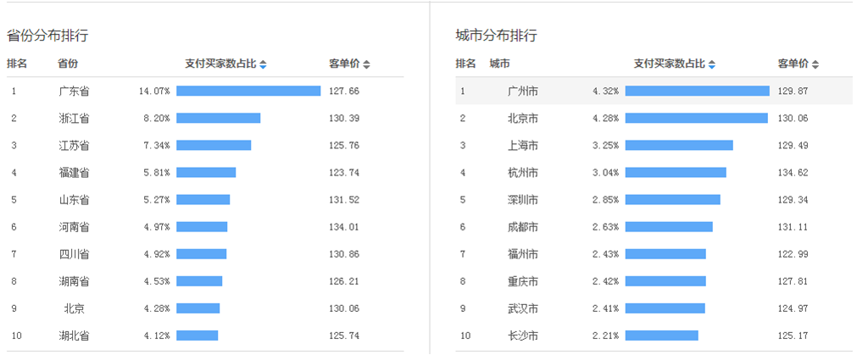Image resolution: width=868 pixels, height=355 pixels.
Task: Click the 城市分布排行 heading
Action: [x=496, y=36]
